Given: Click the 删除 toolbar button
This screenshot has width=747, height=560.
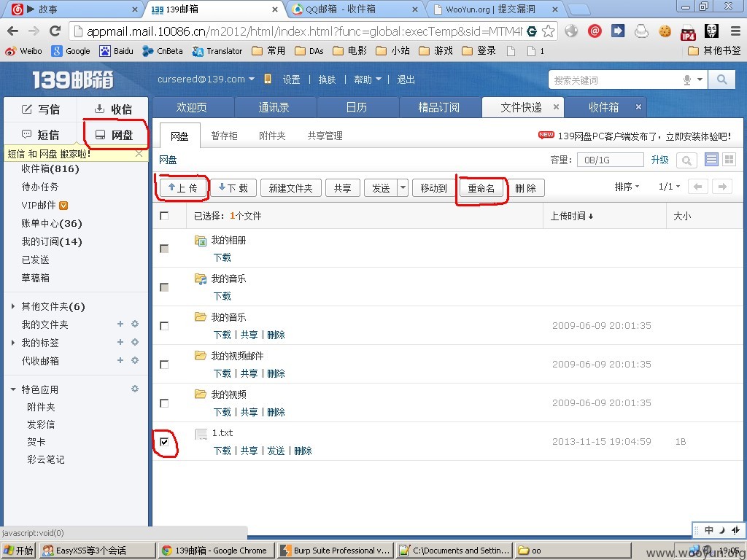Looking at the screenshot, I should point(525,188).
